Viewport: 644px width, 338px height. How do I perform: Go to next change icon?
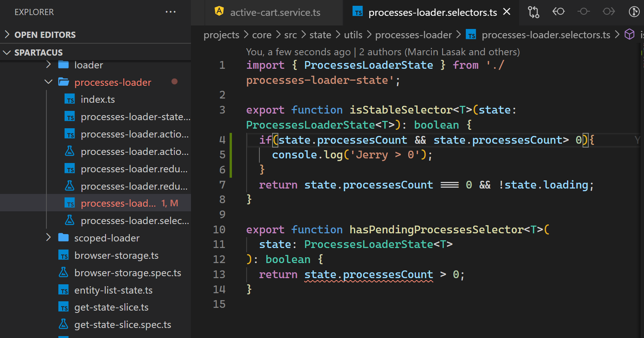coord(609,12)
